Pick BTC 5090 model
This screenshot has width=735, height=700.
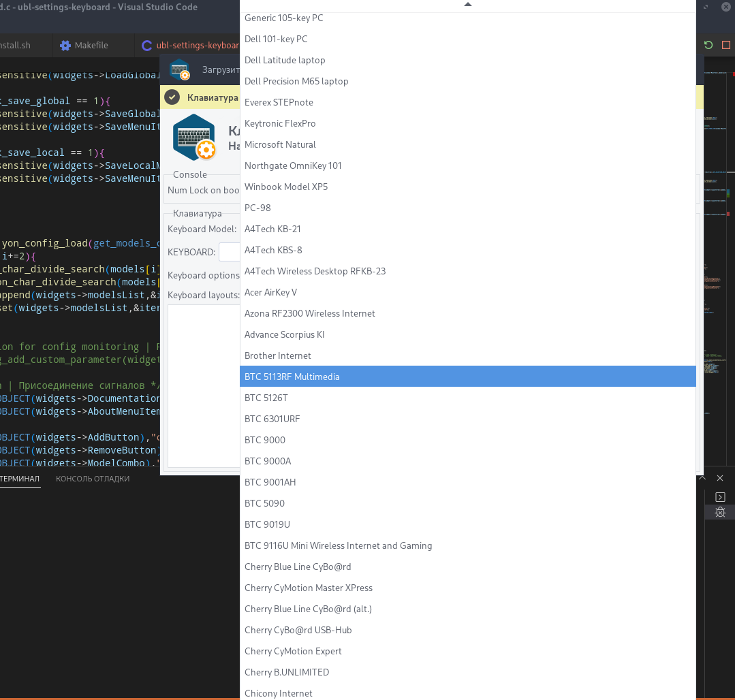coord(467,503)
